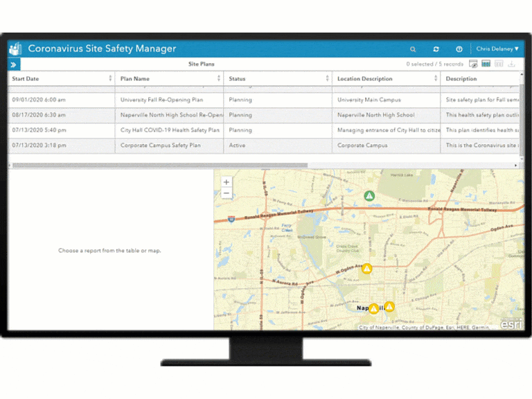Zoom in on the map with plus button
The width and height of the screenshot is (532, 399).
pyautogui.click(x=227, y=182)
